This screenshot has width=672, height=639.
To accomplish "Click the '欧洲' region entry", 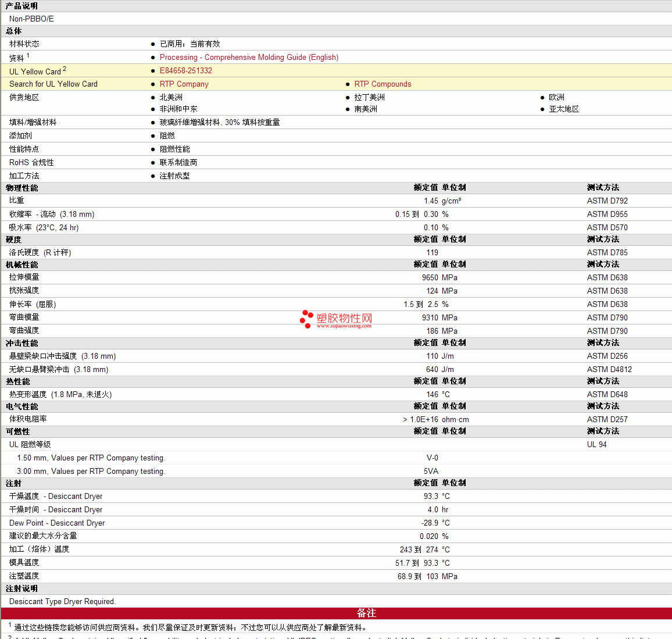I will pyautogui.click(x=557, y=97).
